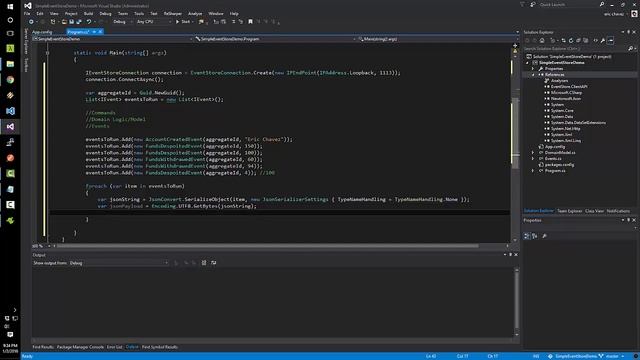This screenshot has height=360, width=640.
Task: Open the Error List tab
Action: [114, 347]
